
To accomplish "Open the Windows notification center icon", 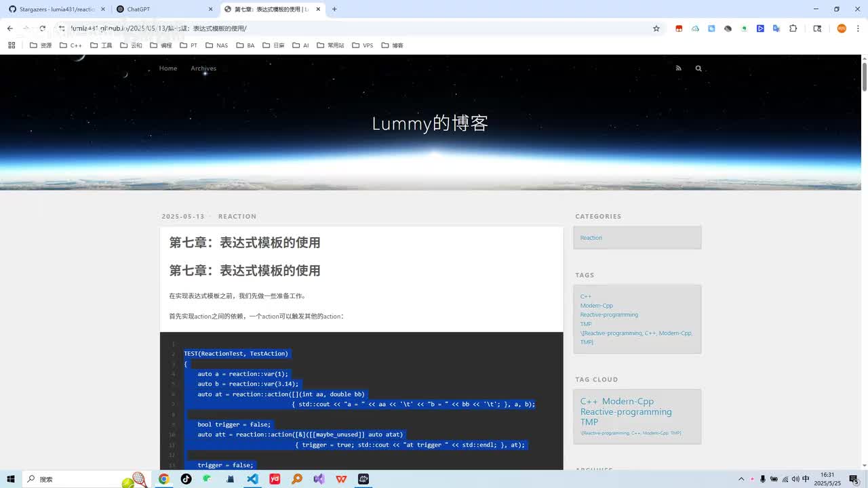I will pyautogui.click(x=854, y=479).
